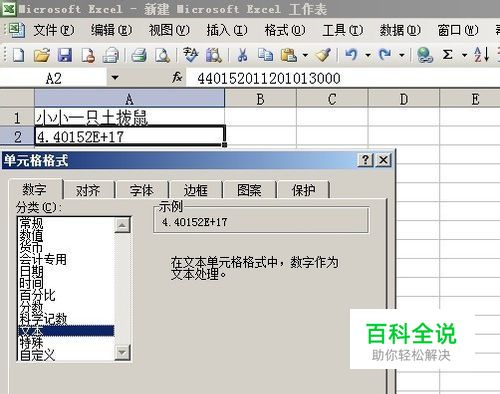
Task: Select 数值 in the category list
Action: (x=66, y=235)
